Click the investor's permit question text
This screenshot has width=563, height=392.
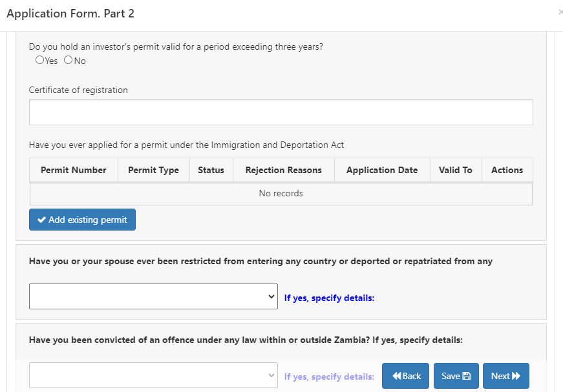(x=176, y=47)
